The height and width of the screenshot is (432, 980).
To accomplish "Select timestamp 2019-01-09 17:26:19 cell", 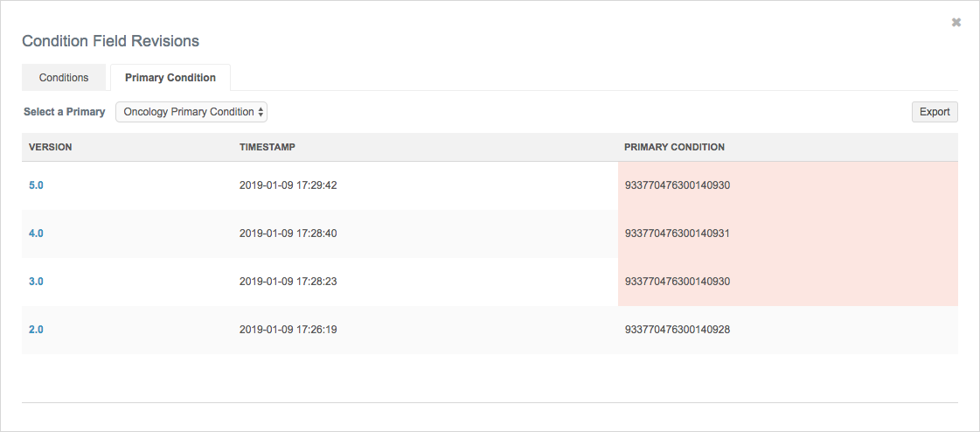I will point(288,330).
